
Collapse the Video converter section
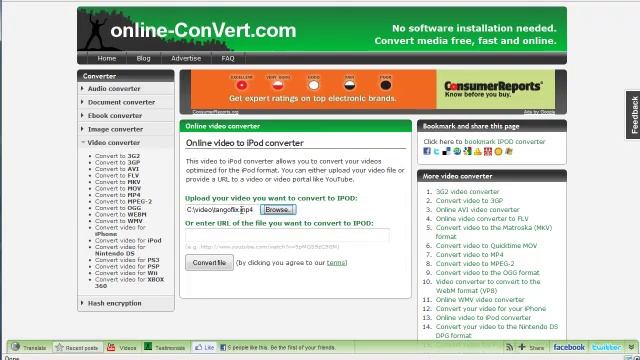coord(126,142)
